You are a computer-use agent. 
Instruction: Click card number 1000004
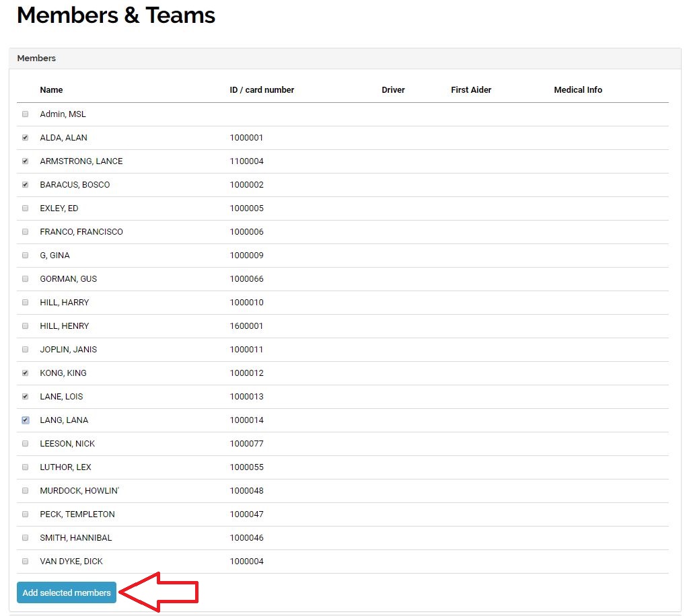click(x=246, y=562)
